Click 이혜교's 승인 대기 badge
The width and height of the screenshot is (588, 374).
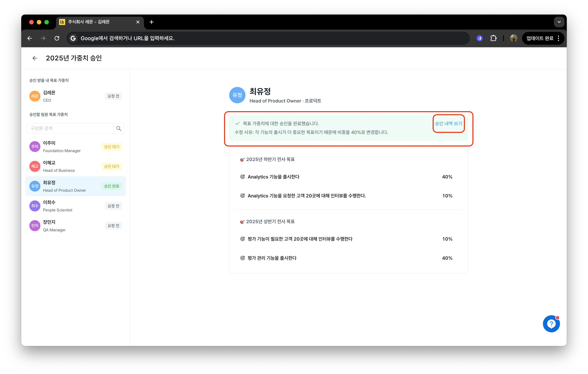[112, 166]
